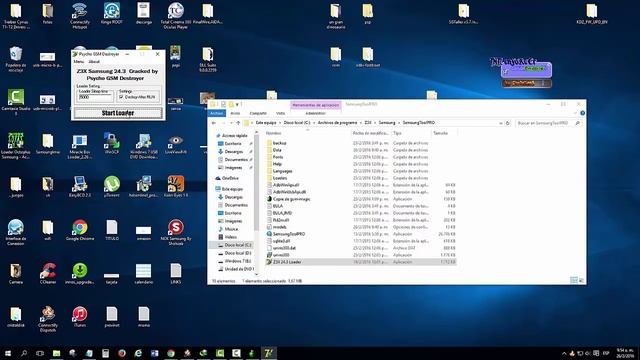This screenshot has width=640, height=360.
Task: Open the Herramientas de aplicación tab
Action: click(x=316, y=105)
